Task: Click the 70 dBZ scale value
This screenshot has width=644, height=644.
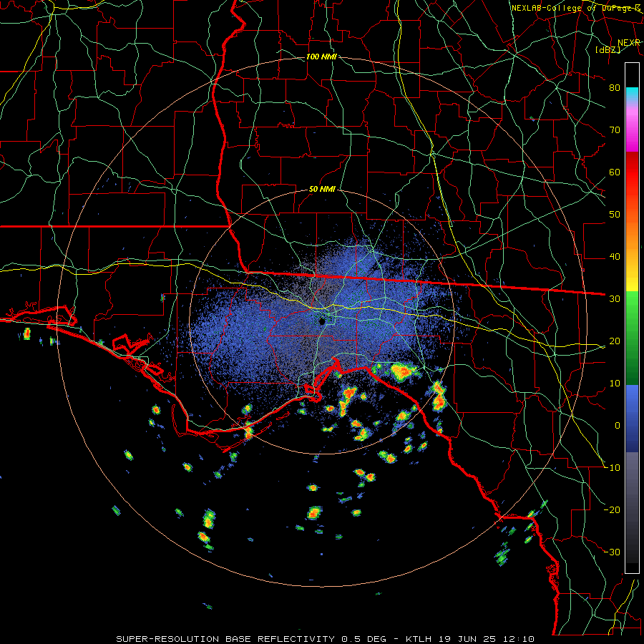Action: click(615, 130)
